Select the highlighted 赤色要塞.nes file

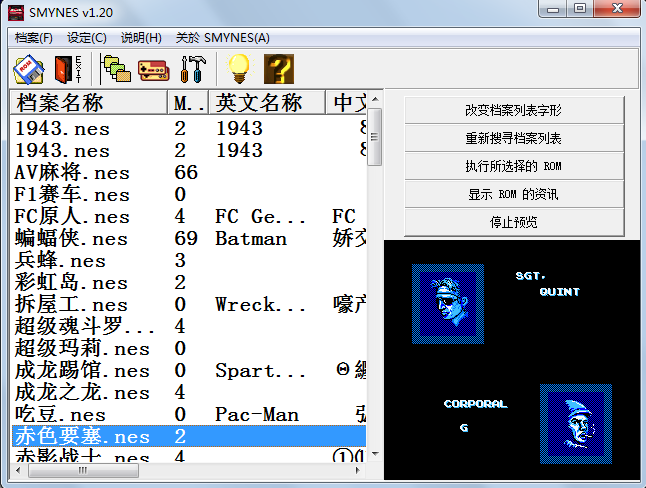tap(189, 436)
